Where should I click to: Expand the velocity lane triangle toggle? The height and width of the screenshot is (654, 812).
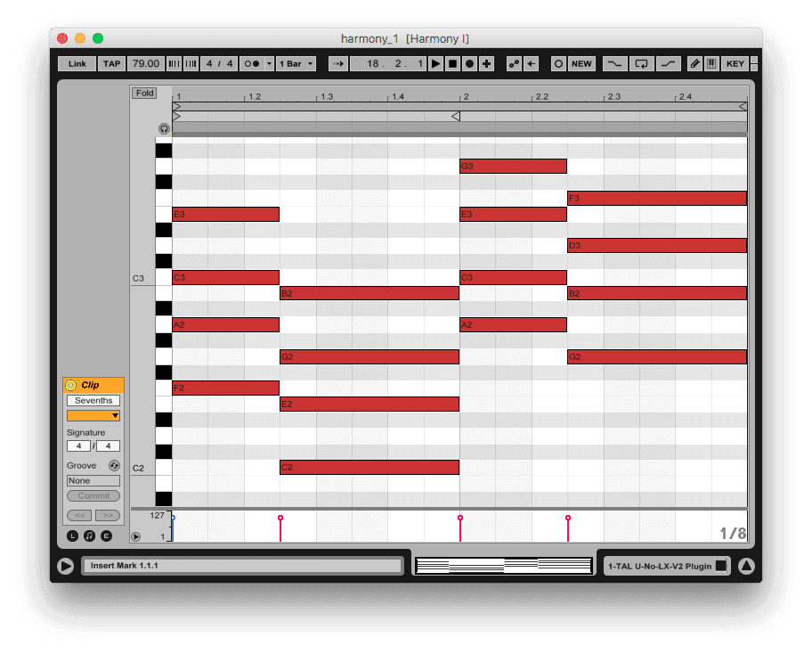[136, 536]
